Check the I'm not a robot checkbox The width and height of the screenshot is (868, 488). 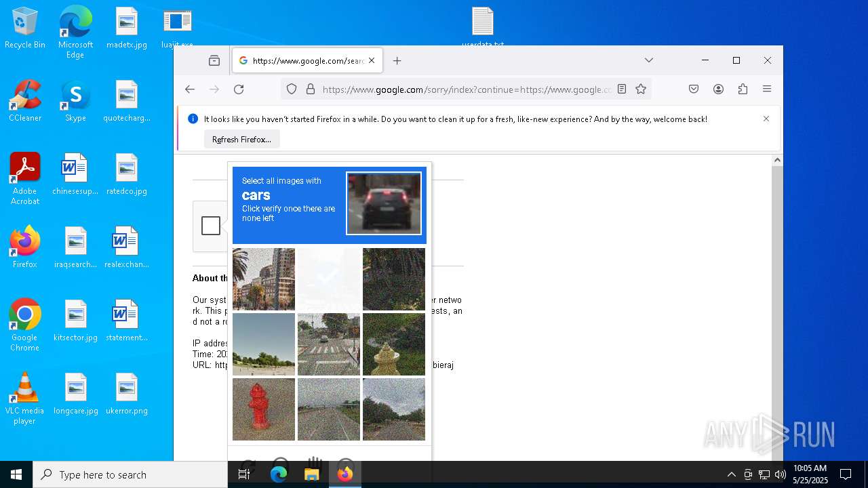211,226
